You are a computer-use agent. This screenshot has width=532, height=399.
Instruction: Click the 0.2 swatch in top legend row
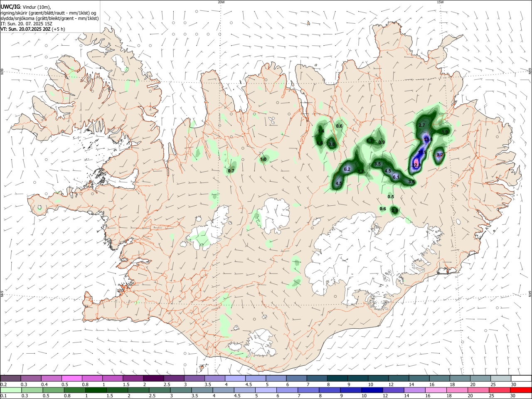pyautogui.click(x=10, y=378)
